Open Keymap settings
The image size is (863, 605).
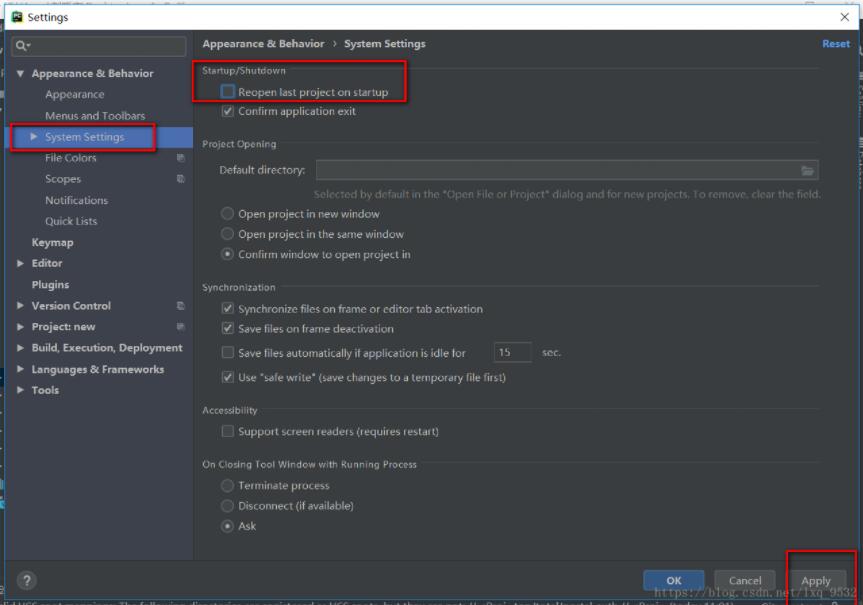pyautogui.click(x=52, y=242)
